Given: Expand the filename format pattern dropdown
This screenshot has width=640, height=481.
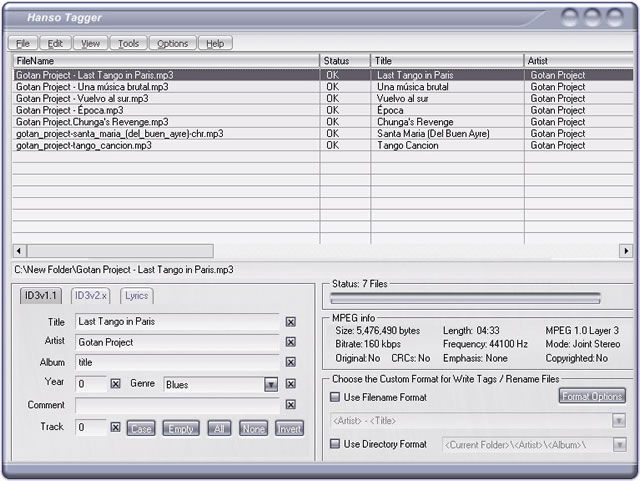Looking at the screenshot, I should [619, 420].
